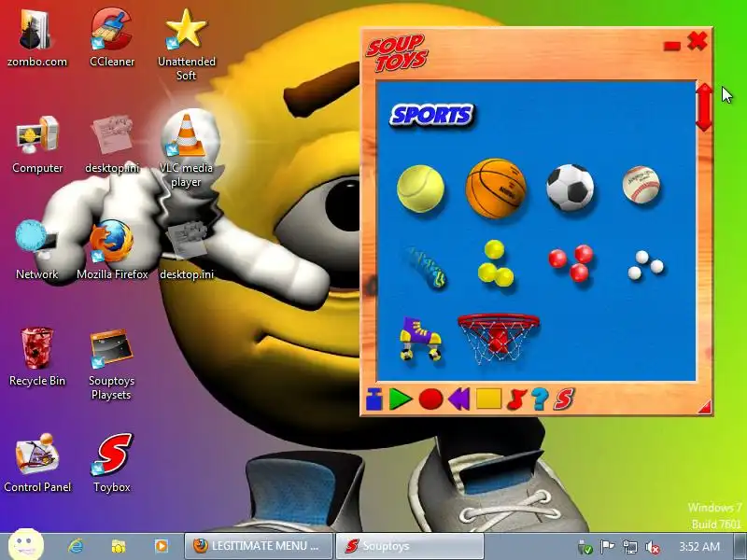The width and height of the screenshot is (747, 560).
Task: Select the Control Panel desktop icon
Action: (x=37, y=463)
